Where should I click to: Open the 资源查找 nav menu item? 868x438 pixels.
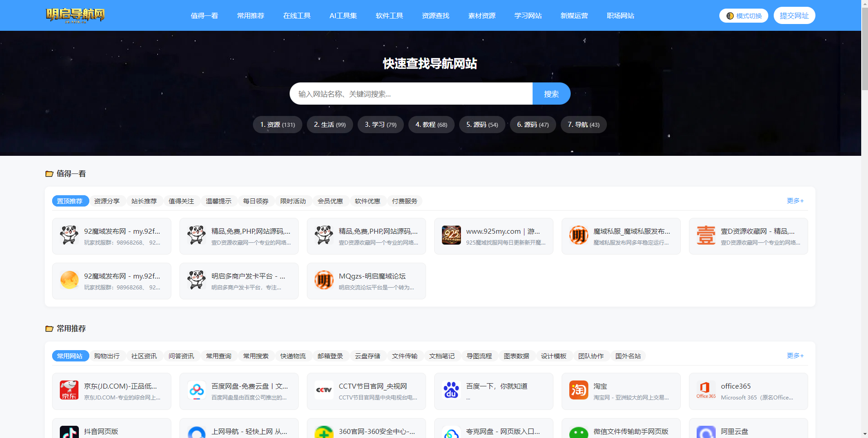click(436, 15)
